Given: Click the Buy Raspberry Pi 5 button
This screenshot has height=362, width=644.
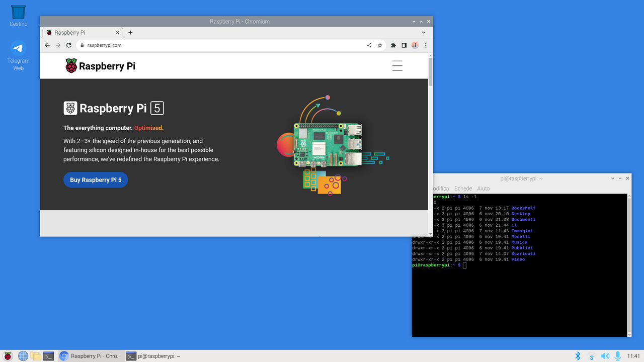Looking at the screenshot, I should [96, 180].
